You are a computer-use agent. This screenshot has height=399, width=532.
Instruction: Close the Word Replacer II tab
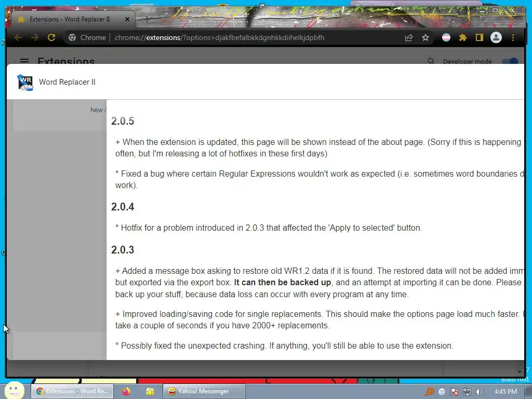(x=127, y=19)
